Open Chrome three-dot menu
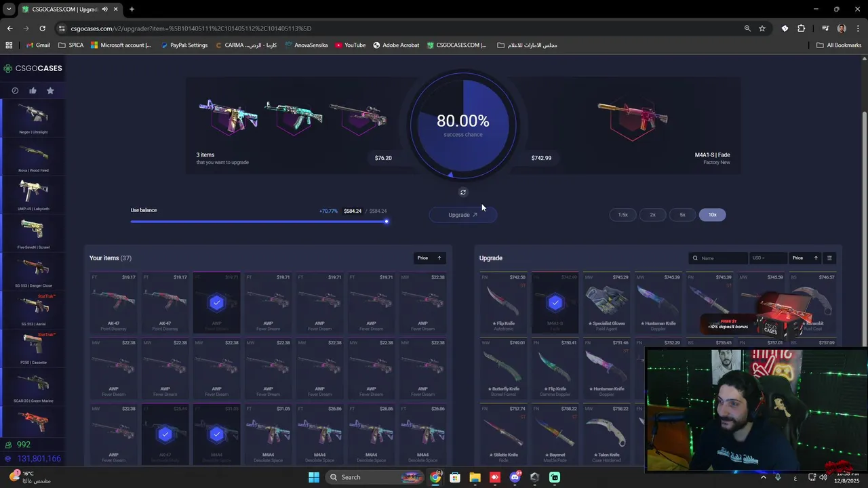 coord(857,28)
